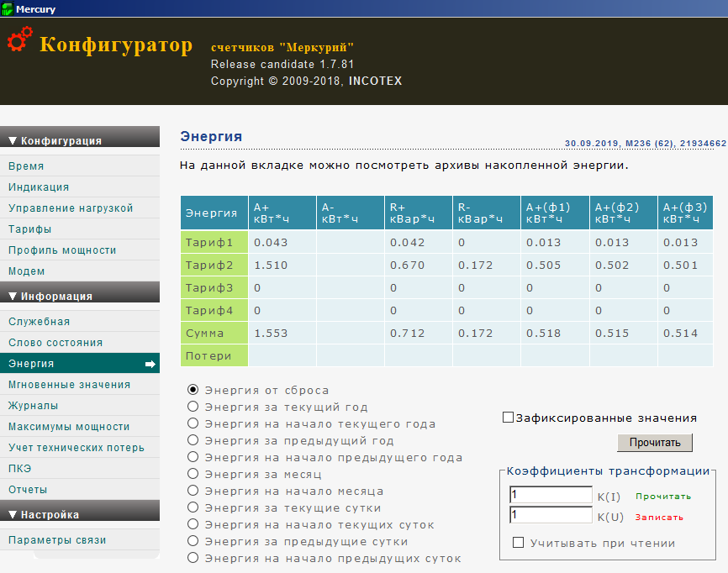Select Энергия на начало предыдущего года
The image size is (728, 573).
(193, 457)
